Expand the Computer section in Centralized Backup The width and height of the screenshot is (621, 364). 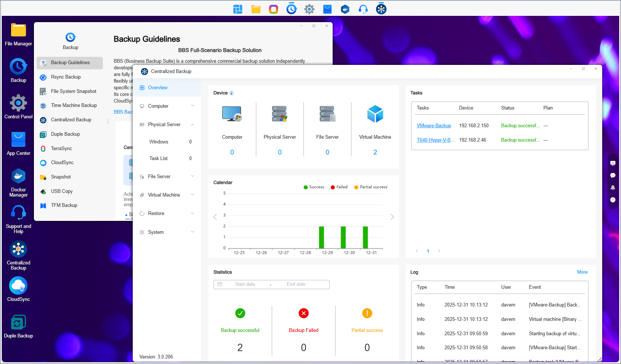tap(167, 106)
